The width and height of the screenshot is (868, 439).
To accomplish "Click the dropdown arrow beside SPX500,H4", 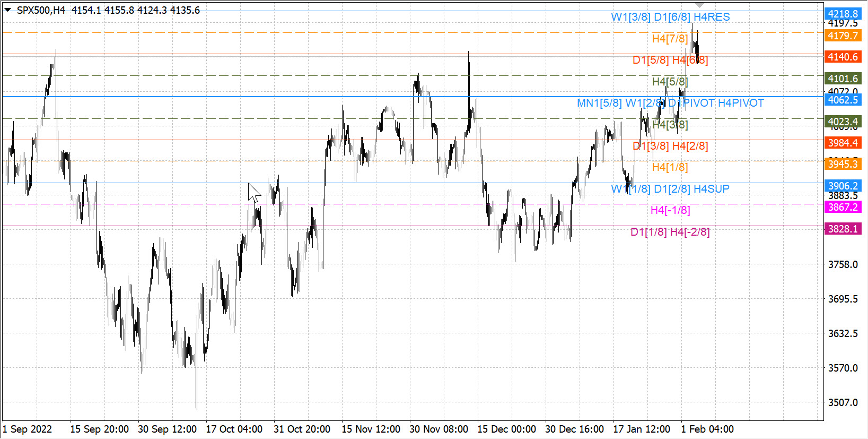I will [7, 10].
